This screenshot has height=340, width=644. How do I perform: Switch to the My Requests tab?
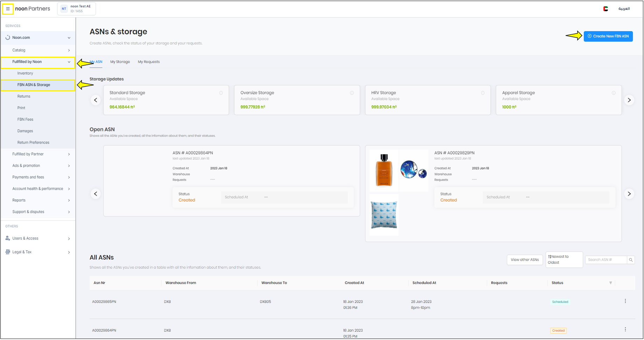click(x=148, y=62)
